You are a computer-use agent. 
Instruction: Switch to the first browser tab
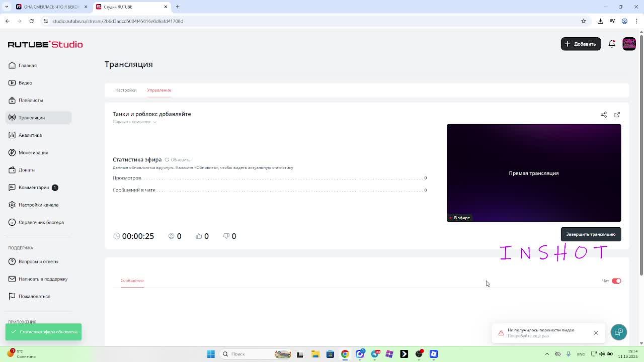[52, 7]
